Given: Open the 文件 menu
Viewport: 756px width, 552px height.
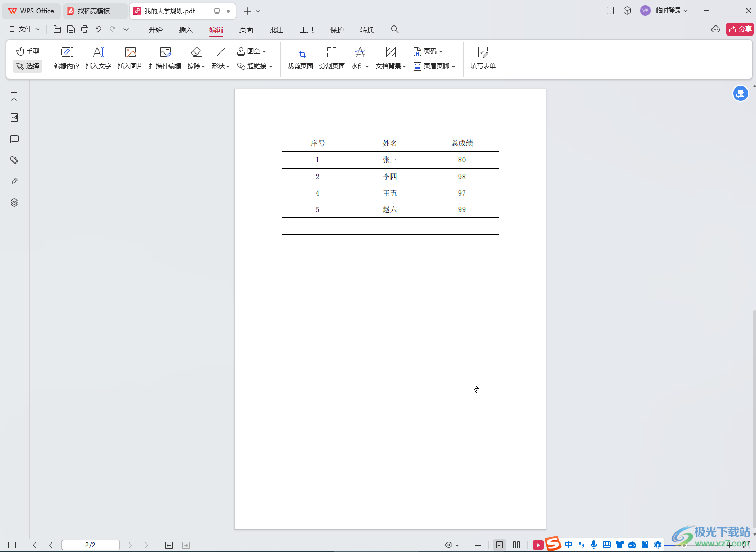Looking at the screenshot, I should click(x=24, y=29).
